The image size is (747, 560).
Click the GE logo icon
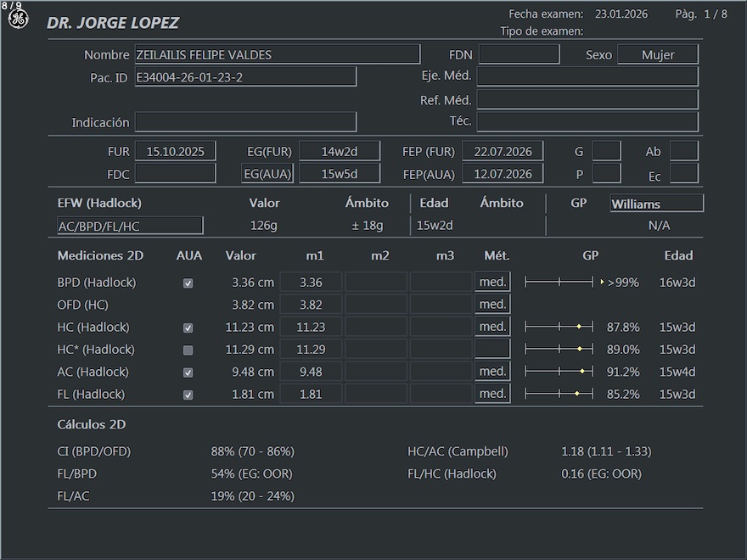[x=18, y=20]
